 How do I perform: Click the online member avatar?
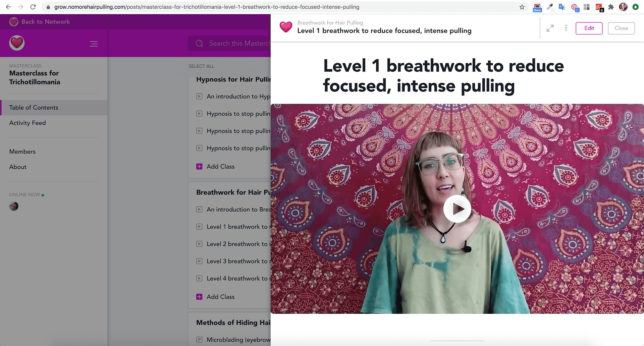[14, 206]
